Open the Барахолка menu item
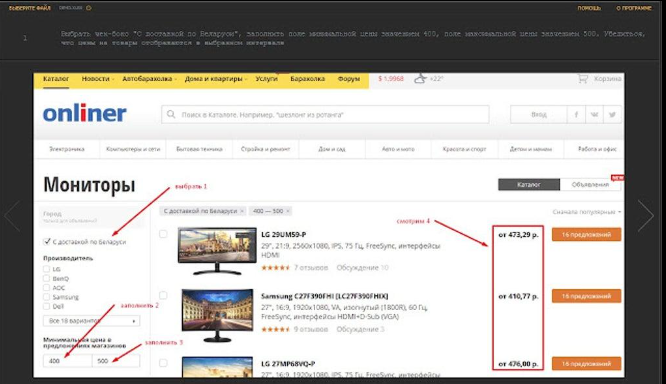 point(308,79)
